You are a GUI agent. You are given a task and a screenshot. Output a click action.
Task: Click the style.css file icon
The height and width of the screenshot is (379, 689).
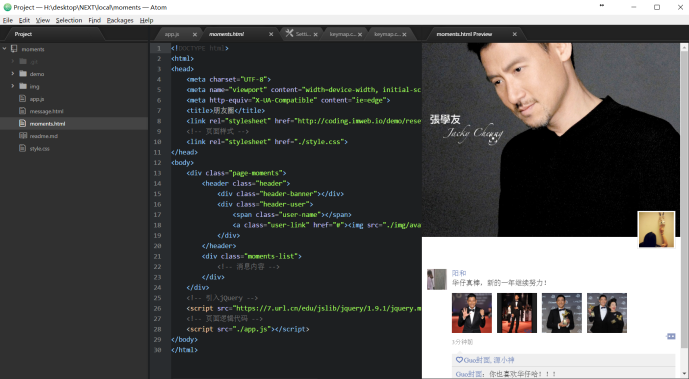(x=22, y=148)
